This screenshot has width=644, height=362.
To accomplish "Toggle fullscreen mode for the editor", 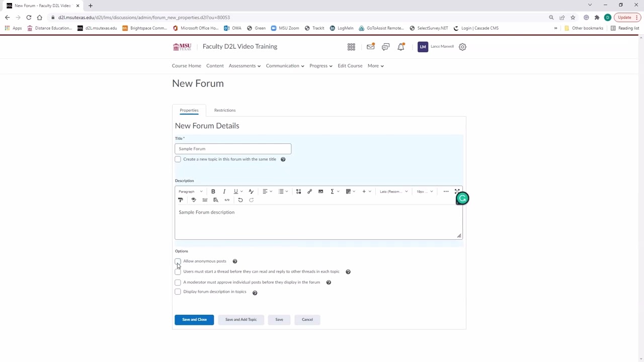I will [x=457, y=192].
